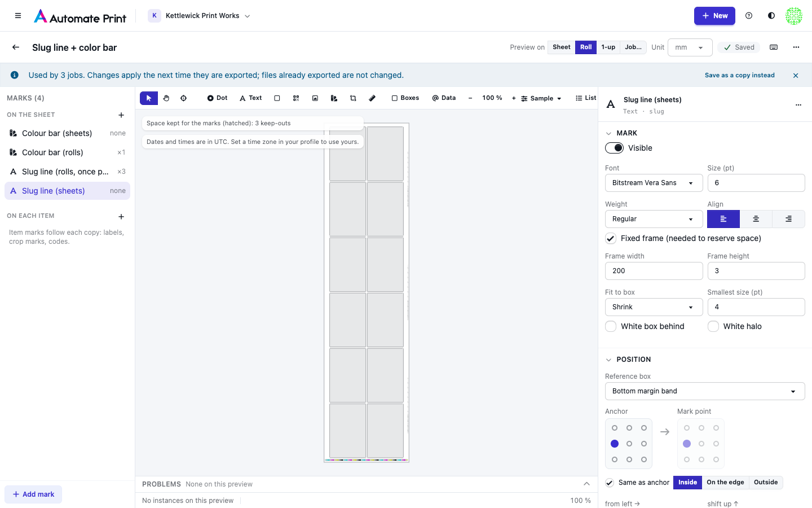Viewport: 812px width, 508px height.
Task: Select the rectangle box tool
Action: 277,98
